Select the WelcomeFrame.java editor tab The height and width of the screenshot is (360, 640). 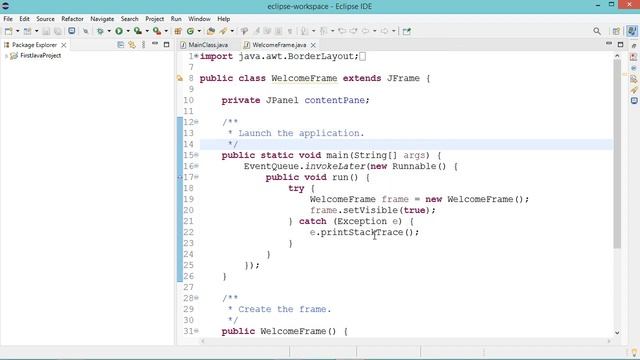[x=279, y=45]
